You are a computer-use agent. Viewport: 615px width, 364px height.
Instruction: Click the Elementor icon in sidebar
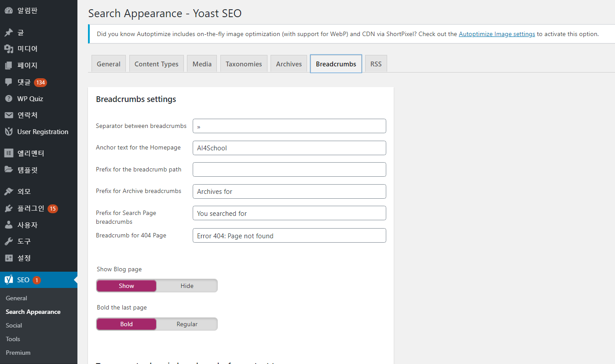(x=9, y=153)
